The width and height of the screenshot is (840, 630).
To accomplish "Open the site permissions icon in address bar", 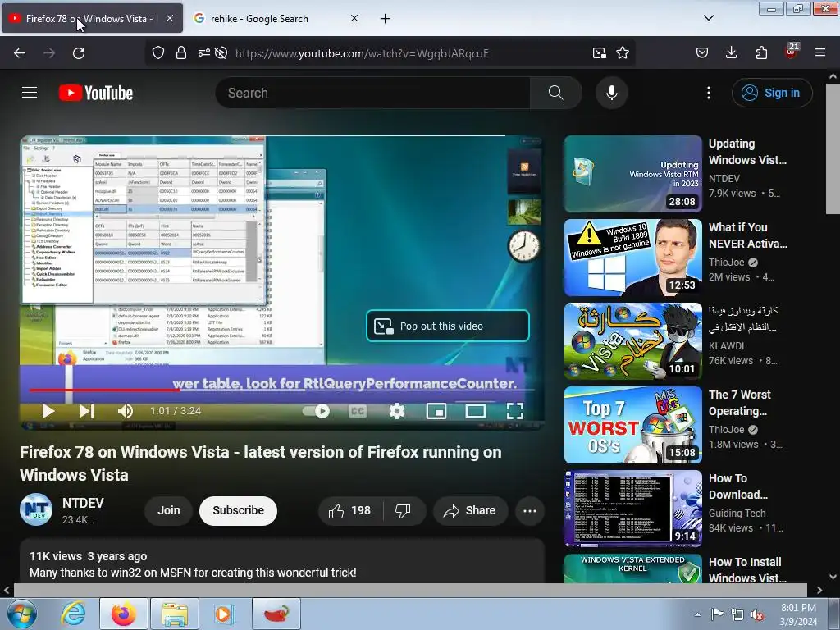I will [203, 53].
